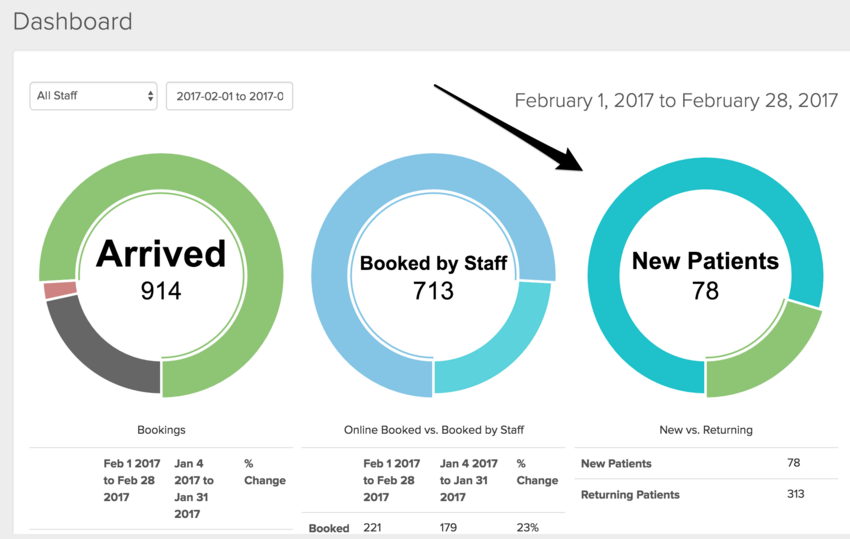Click the date range input field
Viewport: 850px width, 539px height.
point(229,96)
